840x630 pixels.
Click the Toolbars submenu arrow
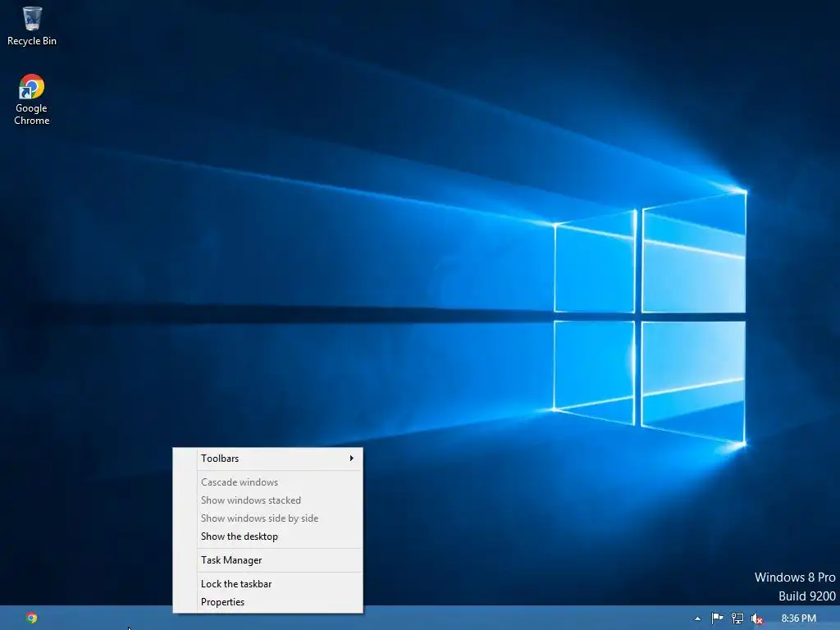tap(351, 458)
